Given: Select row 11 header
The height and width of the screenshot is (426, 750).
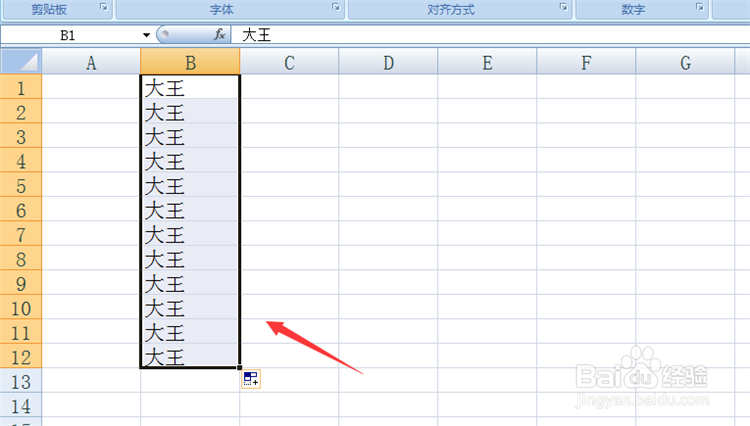Looking at the screenshot, I should click(x=21, y=331).
